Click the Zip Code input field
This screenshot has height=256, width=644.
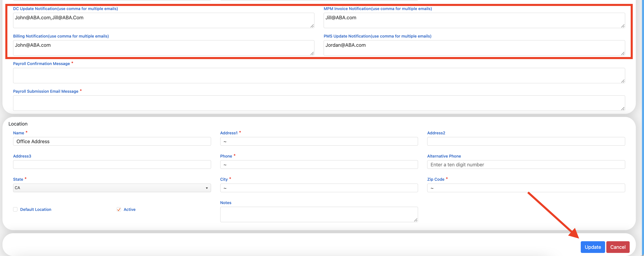526,188
